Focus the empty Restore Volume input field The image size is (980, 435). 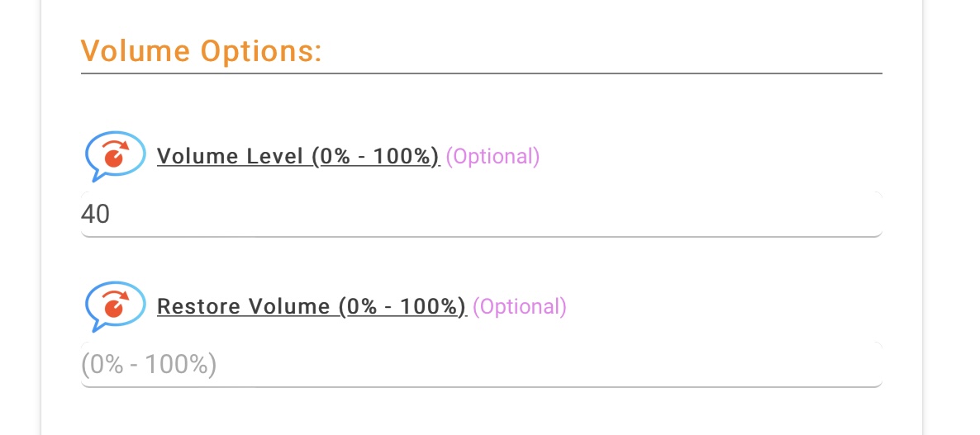click(481, 365)
